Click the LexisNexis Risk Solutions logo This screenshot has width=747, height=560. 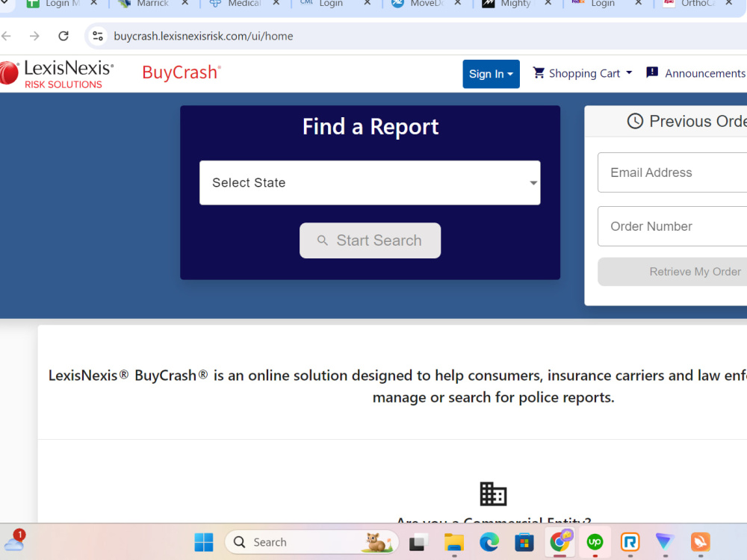point(57,74)
